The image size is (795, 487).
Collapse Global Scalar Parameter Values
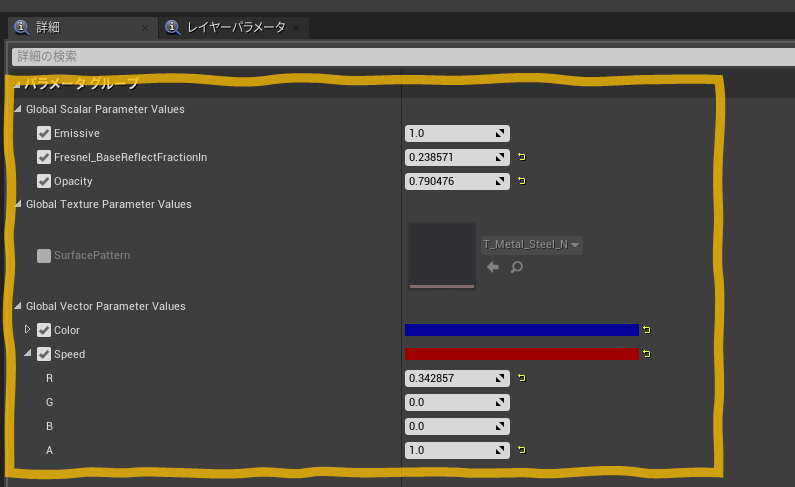pos(18,109)
